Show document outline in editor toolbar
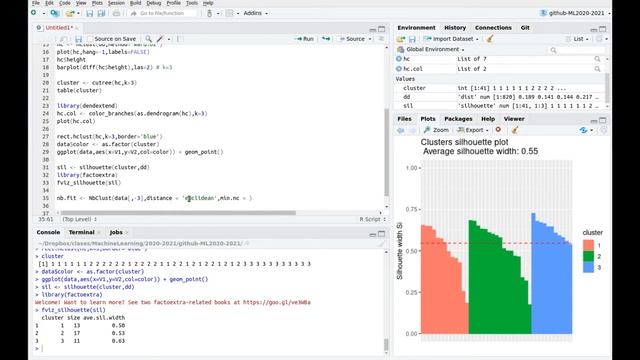640x360 pixels. (381, 39)
